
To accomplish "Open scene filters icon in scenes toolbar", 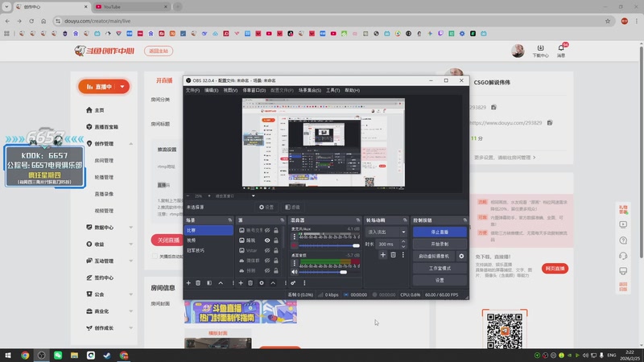I will click(209, 283).
